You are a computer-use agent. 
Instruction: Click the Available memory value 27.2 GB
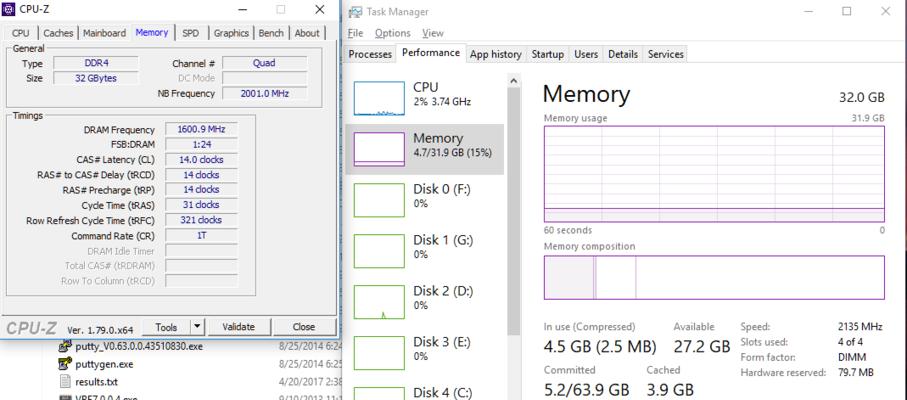[x=702, y=347]
